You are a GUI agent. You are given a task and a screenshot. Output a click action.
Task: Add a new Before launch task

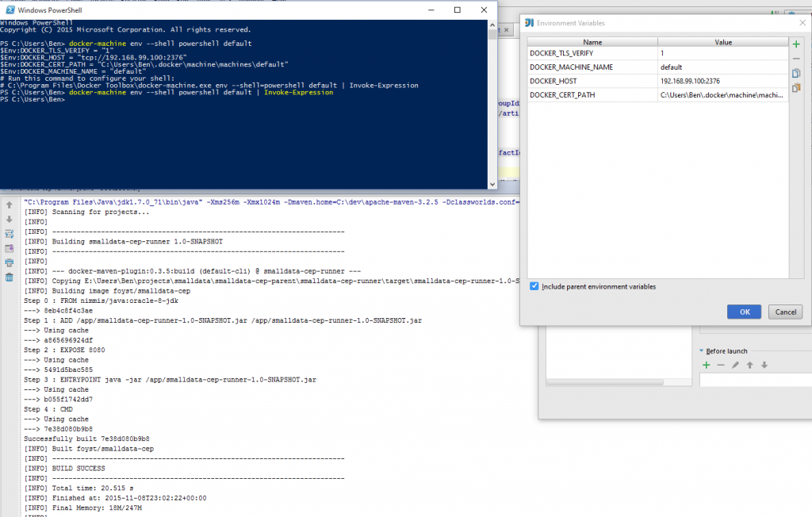pos(706,366)
